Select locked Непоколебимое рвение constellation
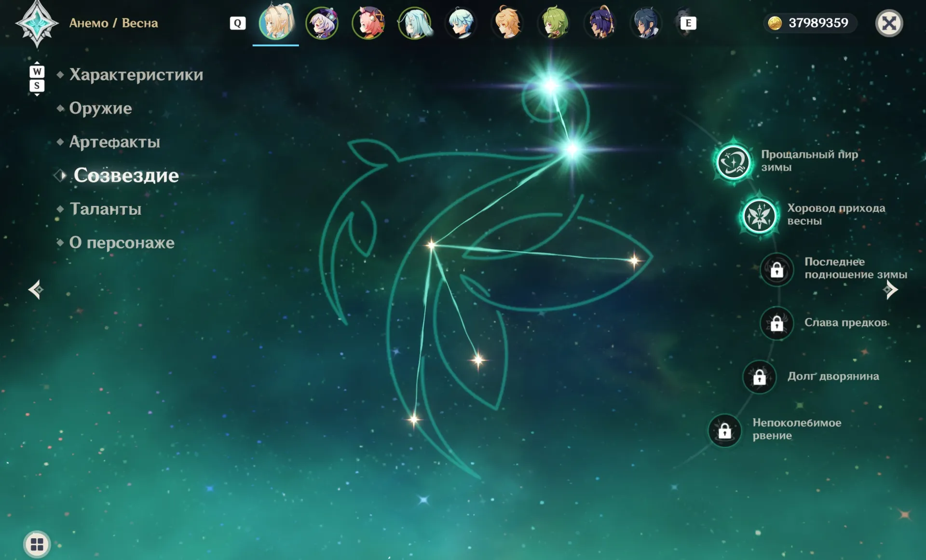The image size is (926, 560). pos(724,430)
